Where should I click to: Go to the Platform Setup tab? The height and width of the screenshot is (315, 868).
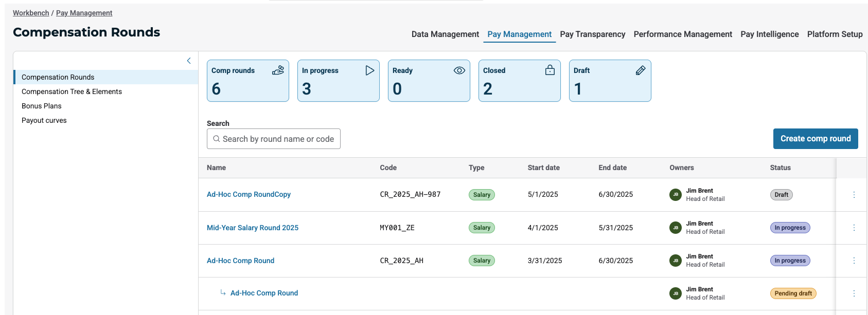[835, 34]
